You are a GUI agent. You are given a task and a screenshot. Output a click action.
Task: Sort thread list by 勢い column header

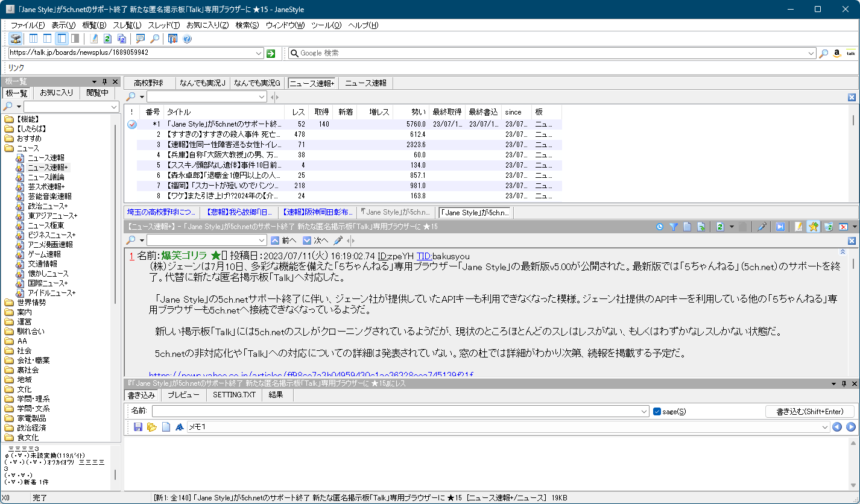[x=411, y=112]
